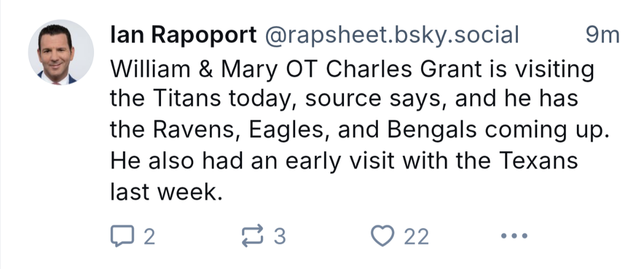Like the post with the heart icon
Image resolution: width=644 pixels, height=269 pixels.
[x=384, y=237]
